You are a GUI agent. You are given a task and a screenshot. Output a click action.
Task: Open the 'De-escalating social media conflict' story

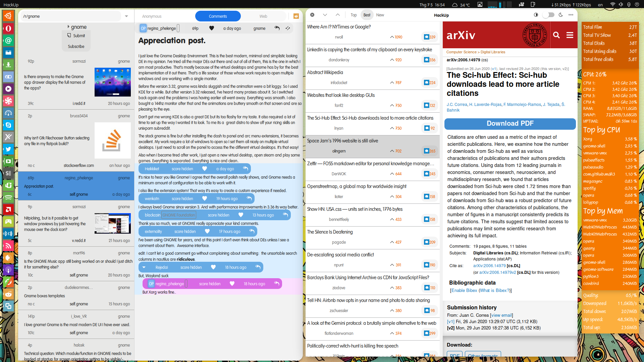[x=372, y=260]
